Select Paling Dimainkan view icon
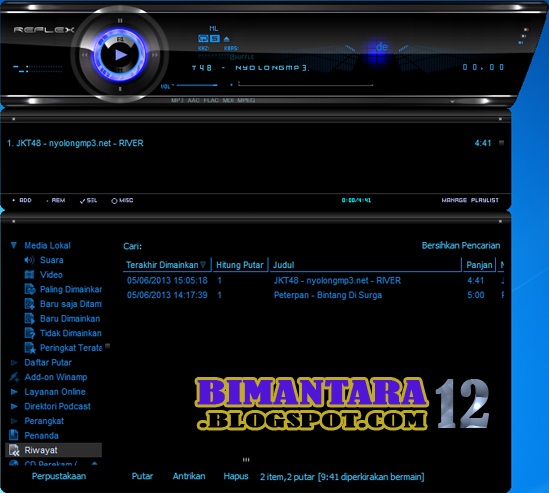The image size is (549, 493). pyautogui.click(x=30, y=289)
